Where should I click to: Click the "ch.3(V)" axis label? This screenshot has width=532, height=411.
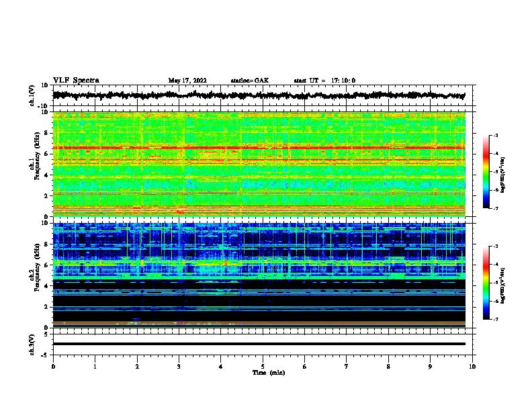click(x=32, y=345)
